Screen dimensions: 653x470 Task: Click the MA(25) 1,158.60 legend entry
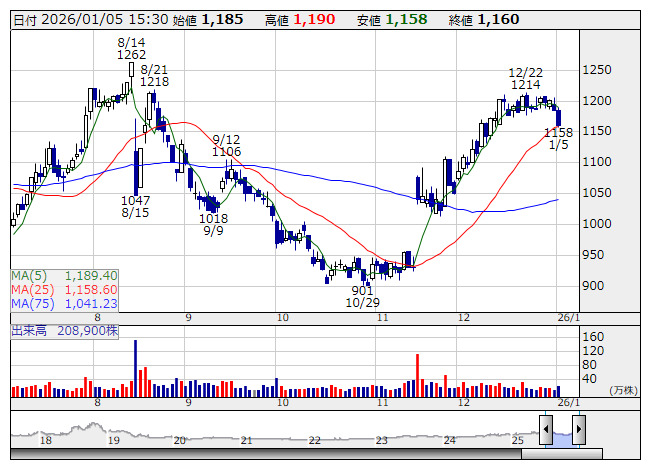(65, 290)
